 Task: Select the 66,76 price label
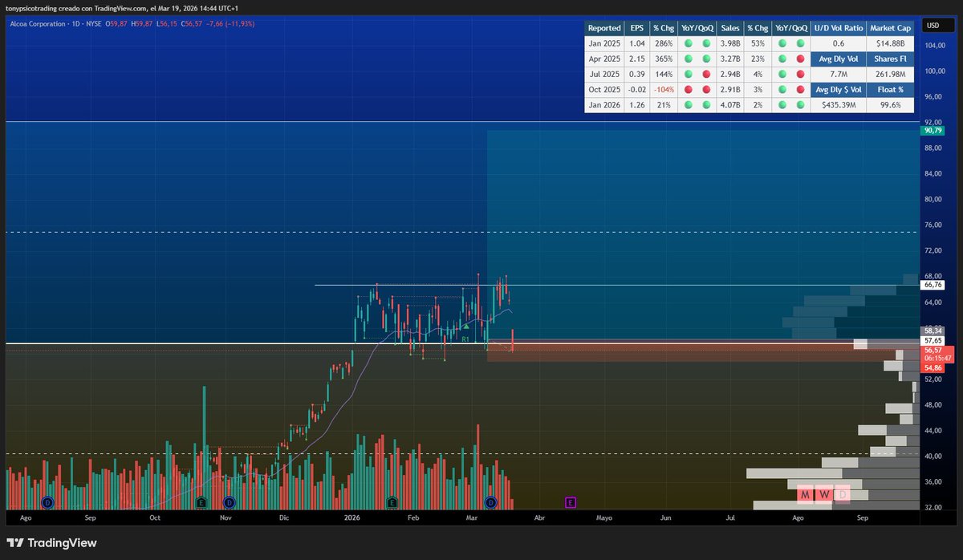point(933,285)
